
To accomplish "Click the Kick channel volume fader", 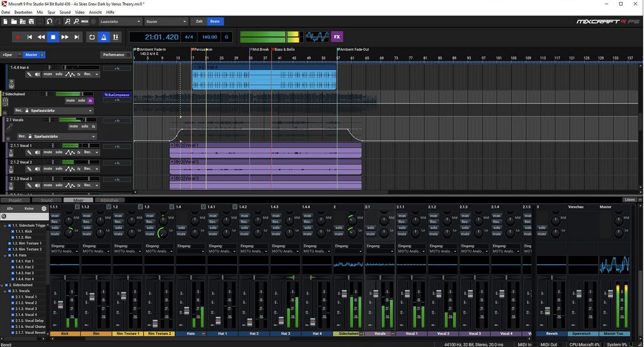I will point(60,305).
